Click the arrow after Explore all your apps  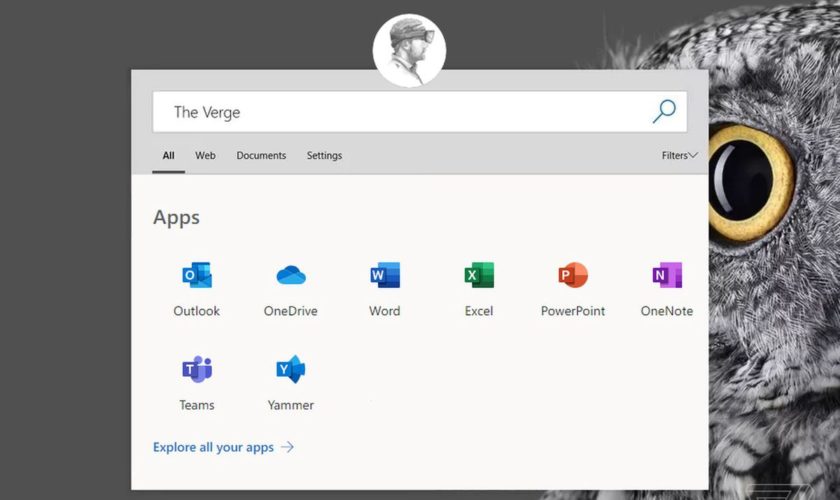(288, 448)
